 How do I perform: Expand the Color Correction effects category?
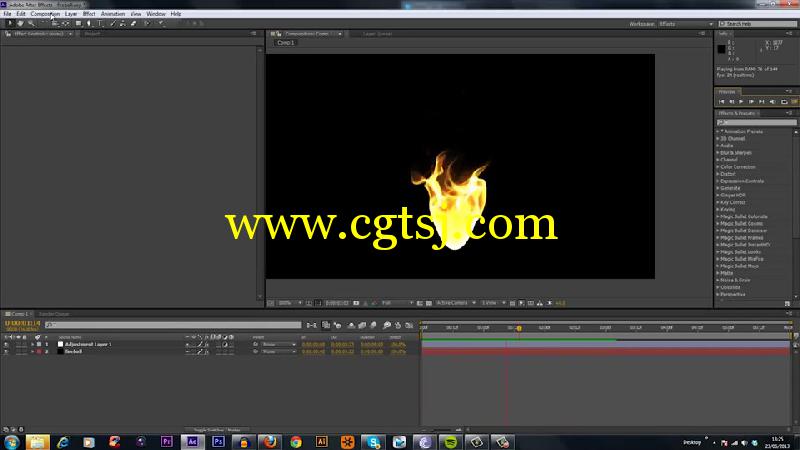718,167
